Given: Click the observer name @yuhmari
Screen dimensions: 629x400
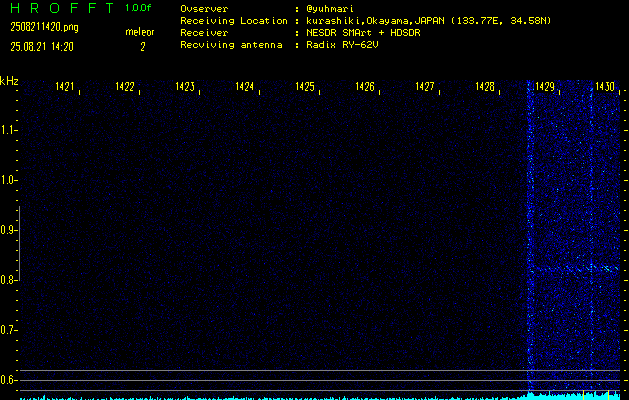Looking at the screenshot, I should 330,9.
